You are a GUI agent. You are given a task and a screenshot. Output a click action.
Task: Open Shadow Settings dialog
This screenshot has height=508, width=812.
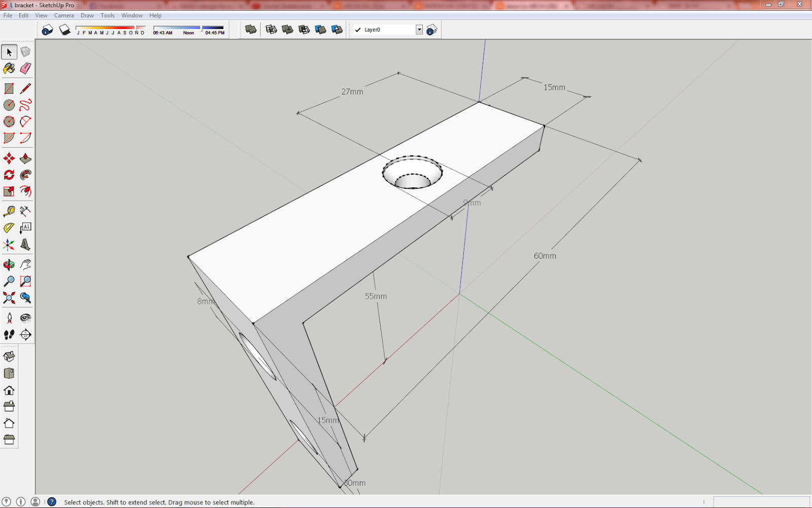(x=48, y=29)
